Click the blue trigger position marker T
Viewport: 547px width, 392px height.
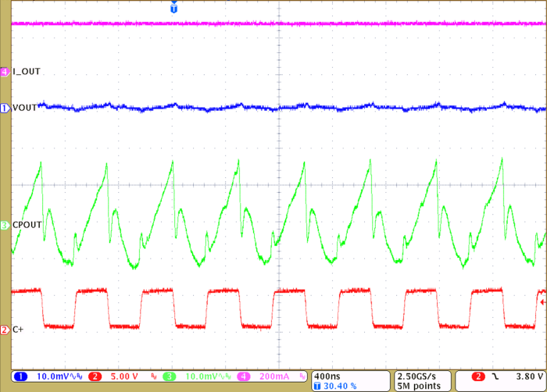point(173,9)
